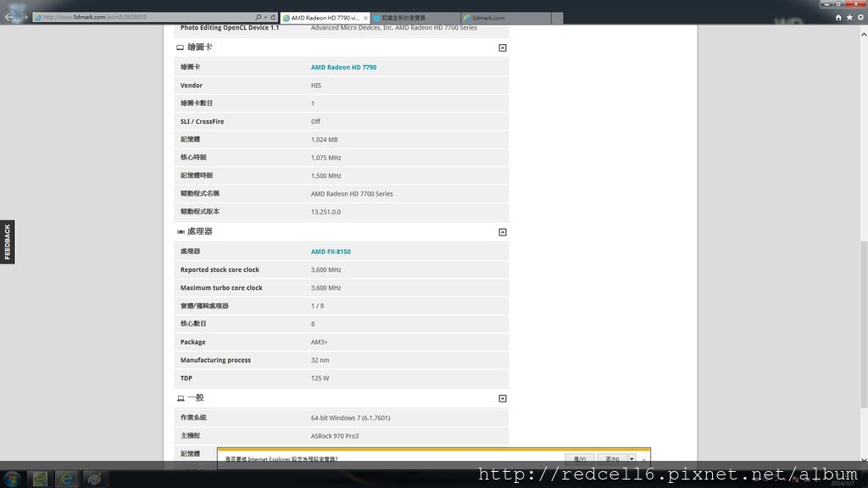868x488 pixels.
Task: Click the 否(N) button in the notification bar
Action: click(612, 458)
